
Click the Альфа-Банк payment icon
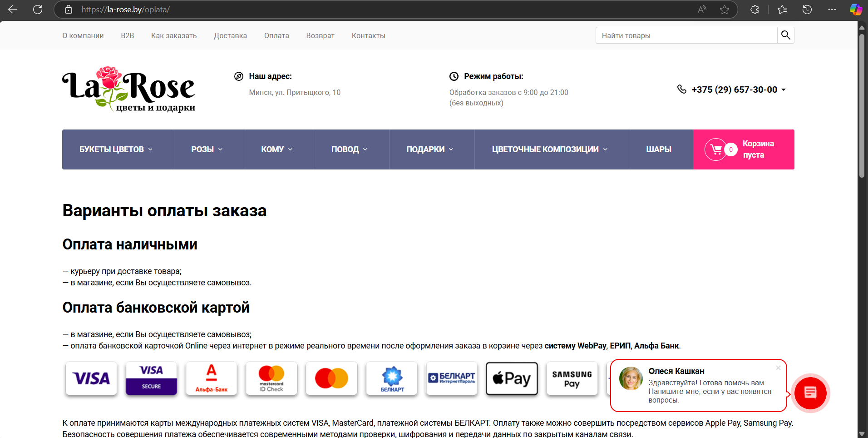211,378
